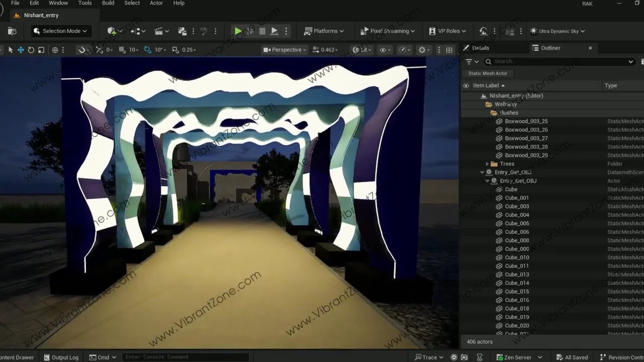Open rotation snap 10° dropdown
The image size is (644, 362).
160,50
